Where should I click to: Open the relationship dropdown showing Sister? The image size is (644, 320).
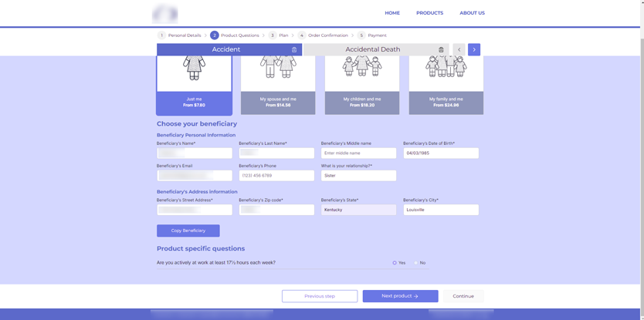point(358,176)
